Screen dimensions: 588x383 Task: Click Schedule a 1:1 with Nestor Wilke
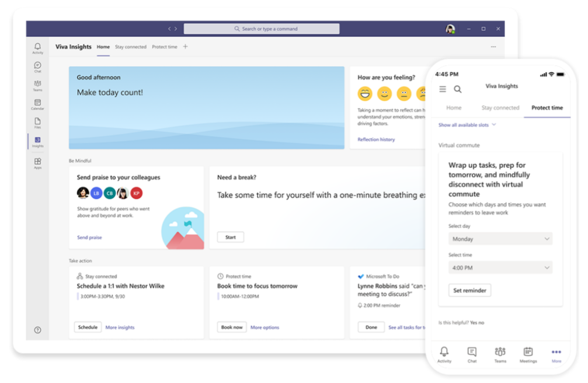(120, 286)
